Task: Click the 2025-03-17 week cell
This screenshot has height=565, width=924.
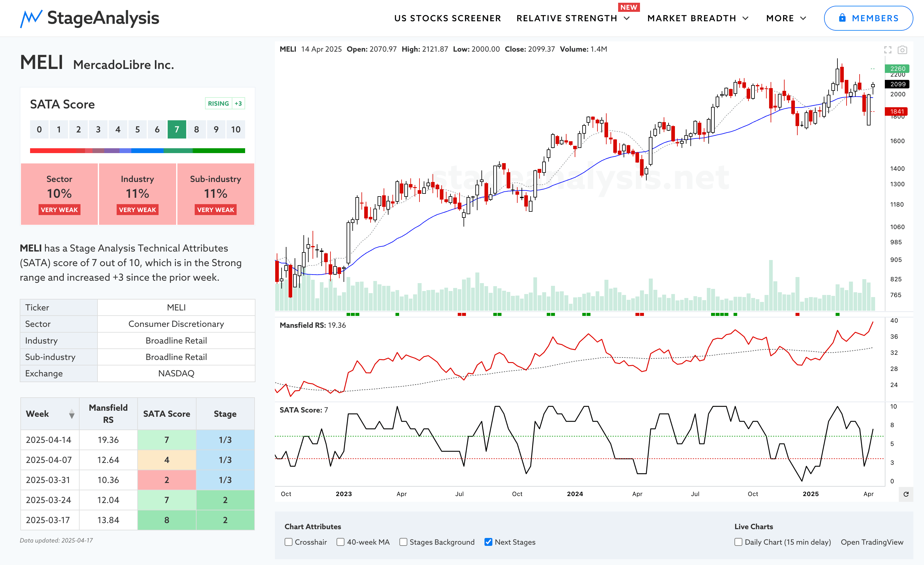Action: click(x=50, y=520)
